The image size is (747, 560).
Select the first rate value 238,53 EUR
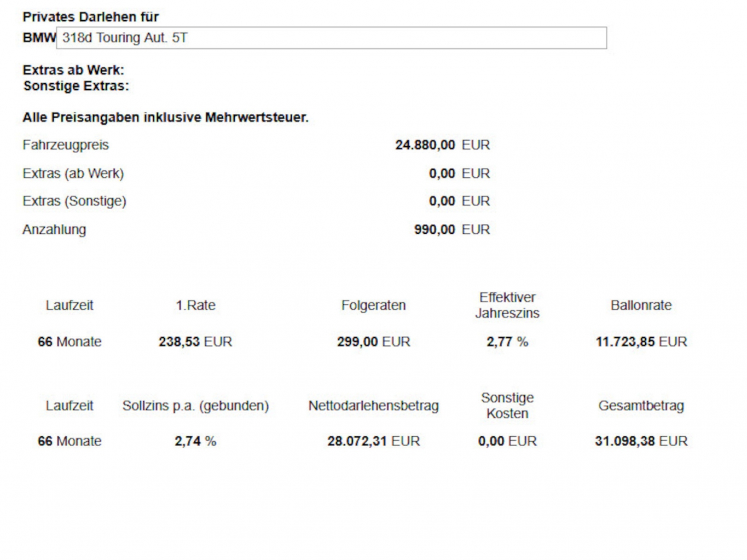coord(195,342)
